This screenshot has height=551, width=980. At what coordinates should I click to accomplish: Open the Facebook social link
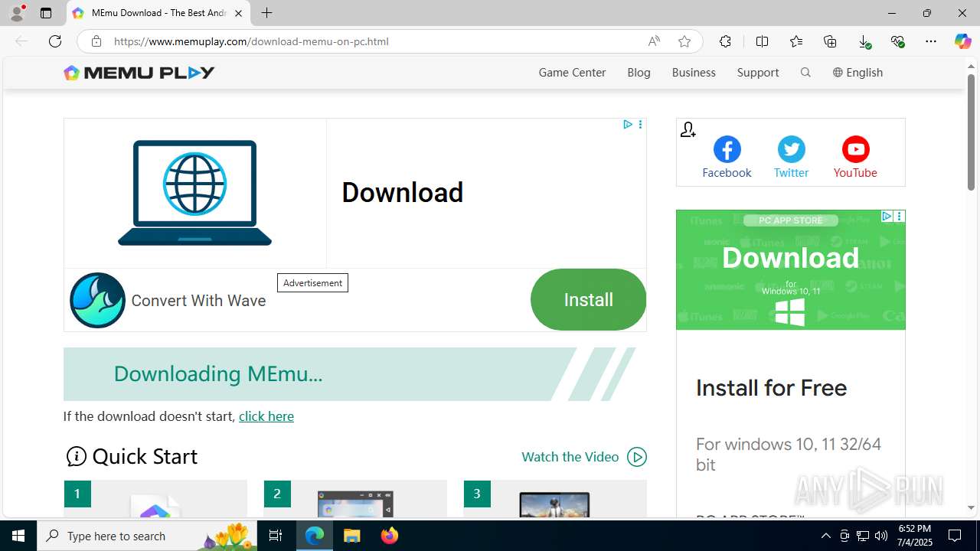(x=727, y=158)
